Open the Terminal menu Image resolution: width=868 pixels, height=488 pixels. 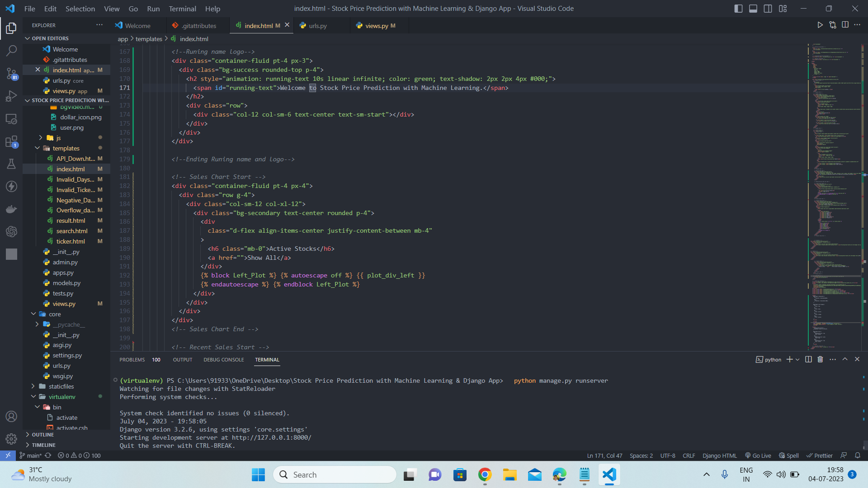click(x=182, y=9)
